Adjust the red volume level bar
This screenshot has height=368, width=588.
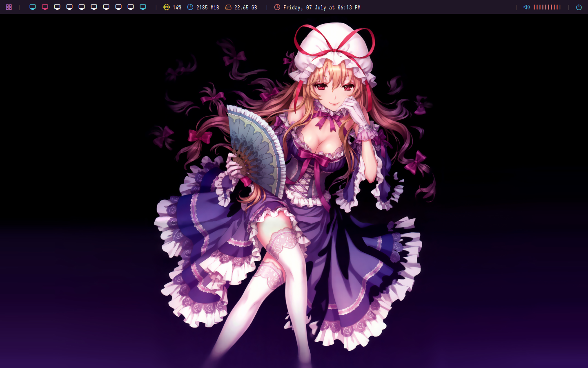(547, 7)
